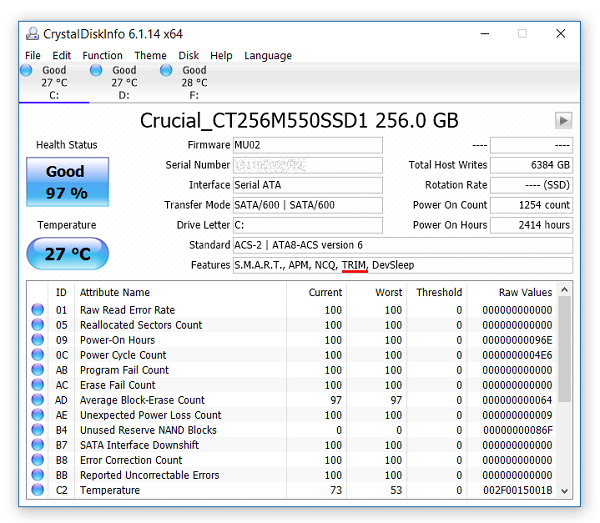Click Power On Count value 1254 count
The image size is (600, 523).
pyautogui.click(x=532, y=205)
